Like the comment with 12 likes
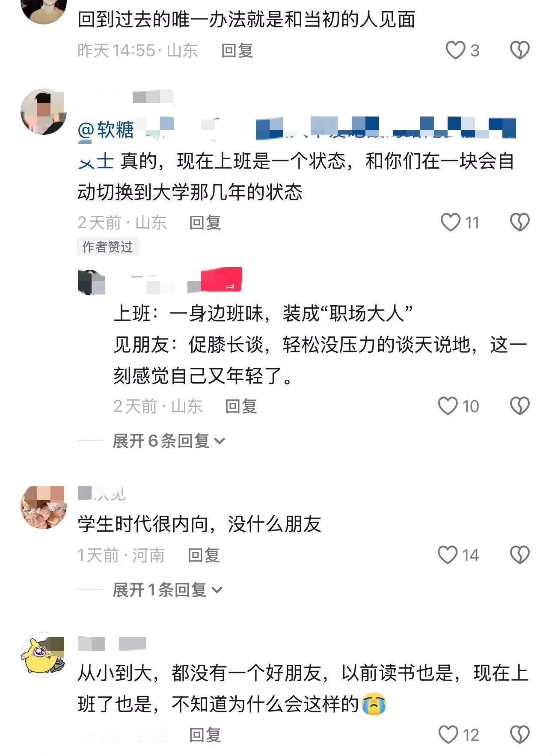The image size is (552, 756). [x=448, y=735]
